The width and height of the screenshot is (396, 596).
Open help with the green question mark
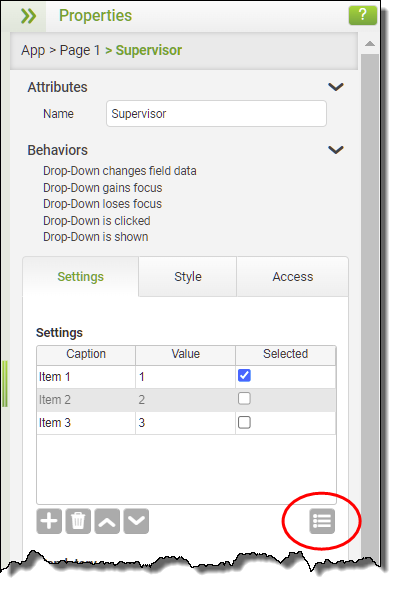[x=363, y=15]
